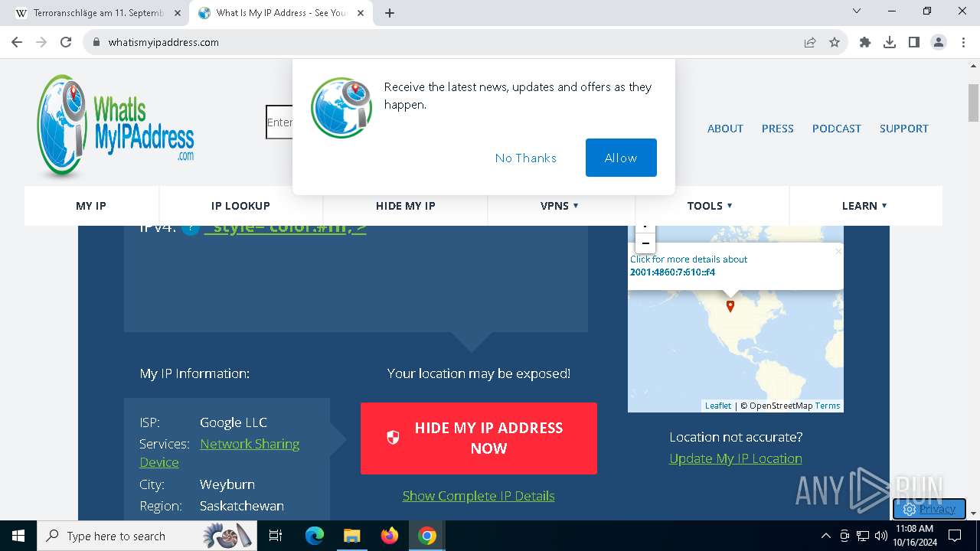Reload the current page
Screen dimensions: 980x551
click(66, 42)
